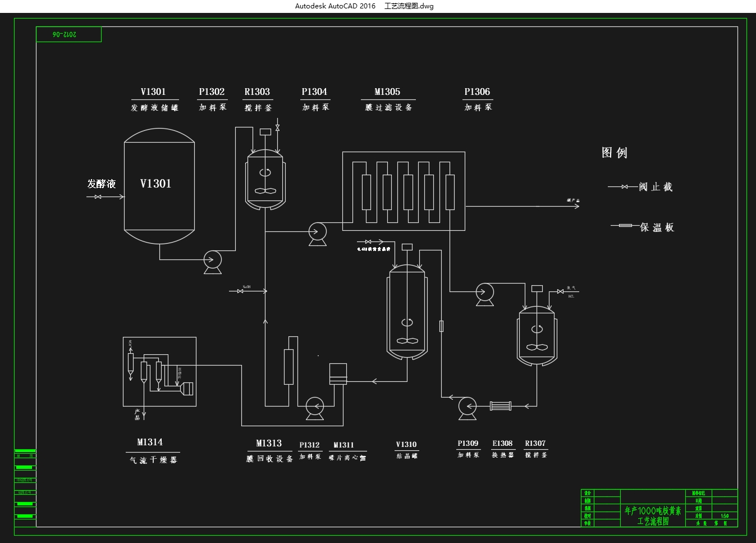This screenshot has height=543, width=756.
Task: Click the title block text 年产1000吨核黄素
Action: (653, 510)
